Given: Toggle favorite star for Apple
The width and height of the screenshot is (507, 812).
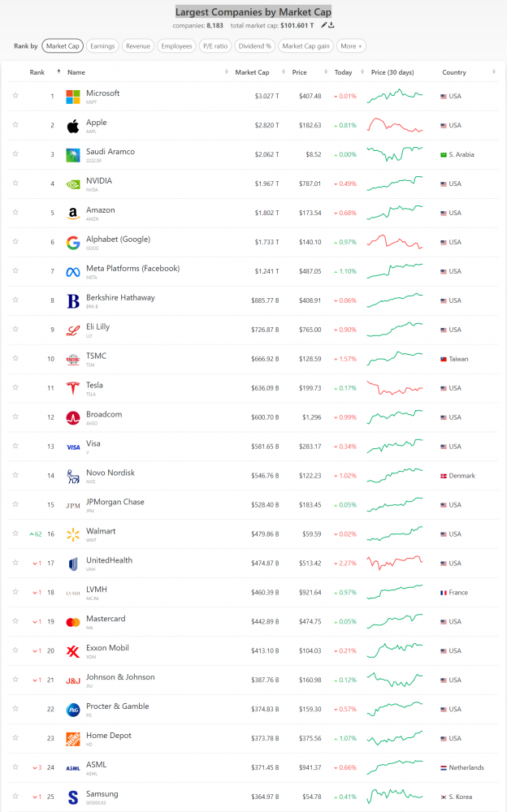Looking at the screenshot, I should (x=15, y=126).
